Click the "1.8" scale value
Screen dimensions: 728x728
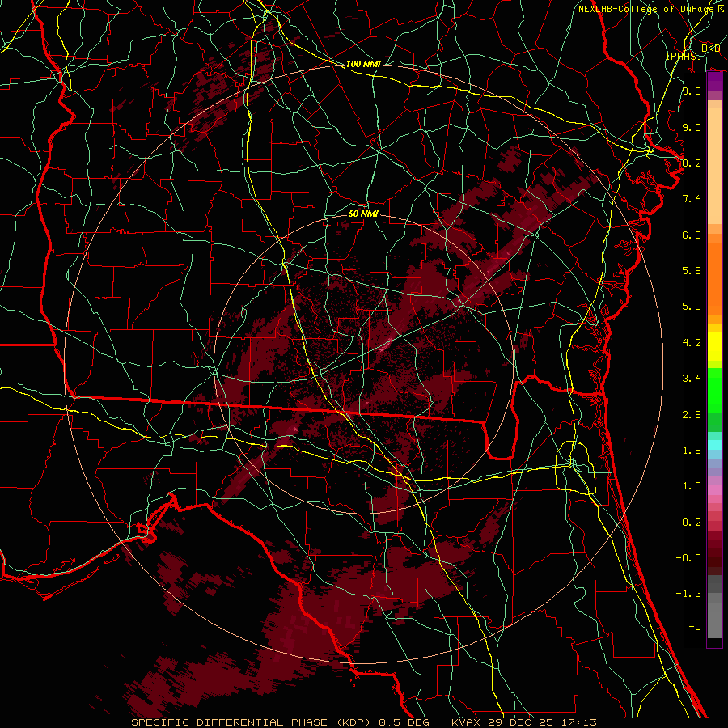point(692,451)
